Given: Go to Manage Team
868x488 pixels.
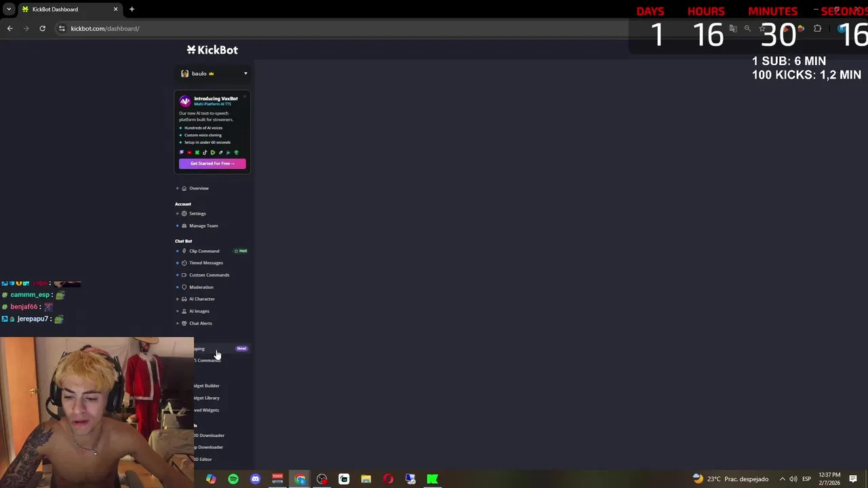Looking at the screenshot, I should [203, 226].
